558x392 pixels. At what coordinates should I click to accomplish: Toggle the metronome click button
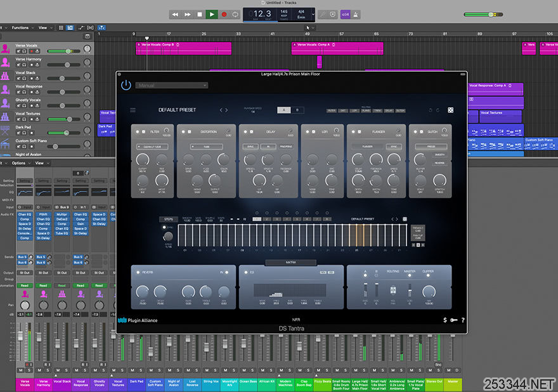pos(356,15)
